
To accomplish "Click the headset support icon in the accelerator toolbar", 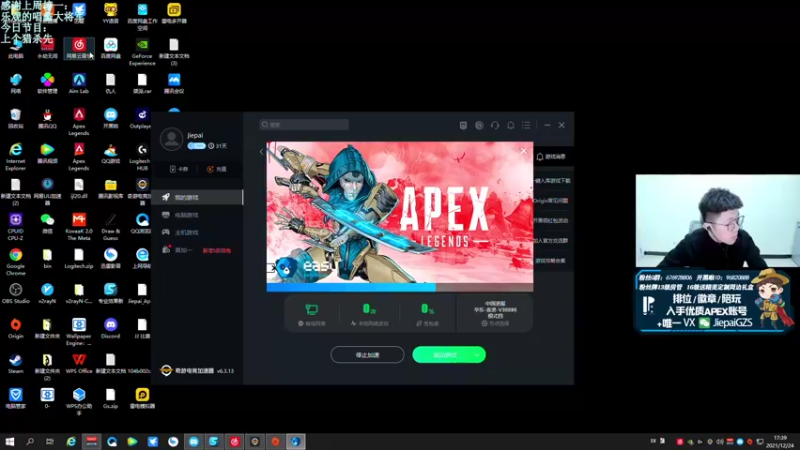I will [x=495, y=125].
